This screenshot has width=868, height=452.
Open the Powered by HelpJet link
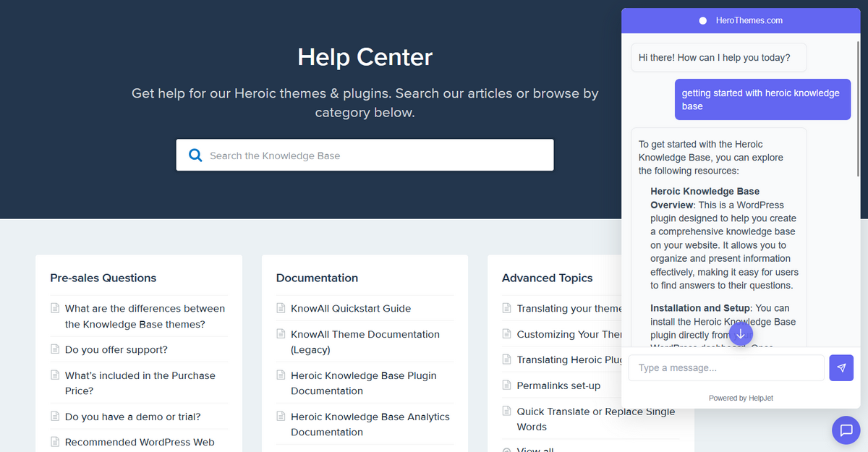pos(741,398)
